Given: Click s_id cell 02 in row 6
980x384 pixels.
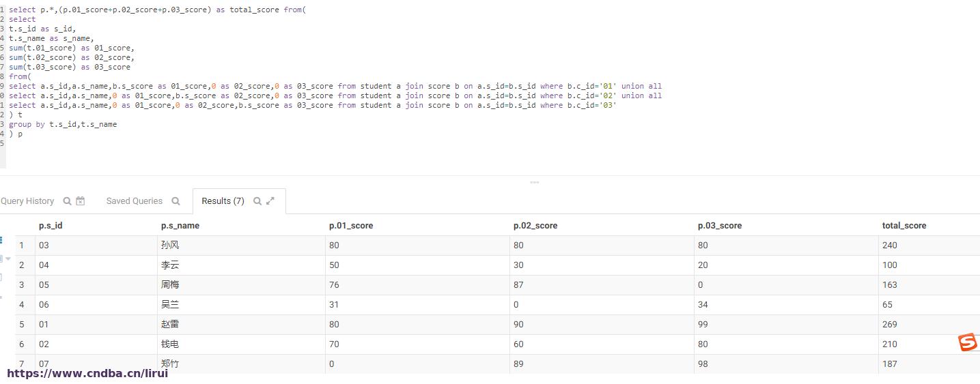Looking at the screenshot, I should coord(44,344).
